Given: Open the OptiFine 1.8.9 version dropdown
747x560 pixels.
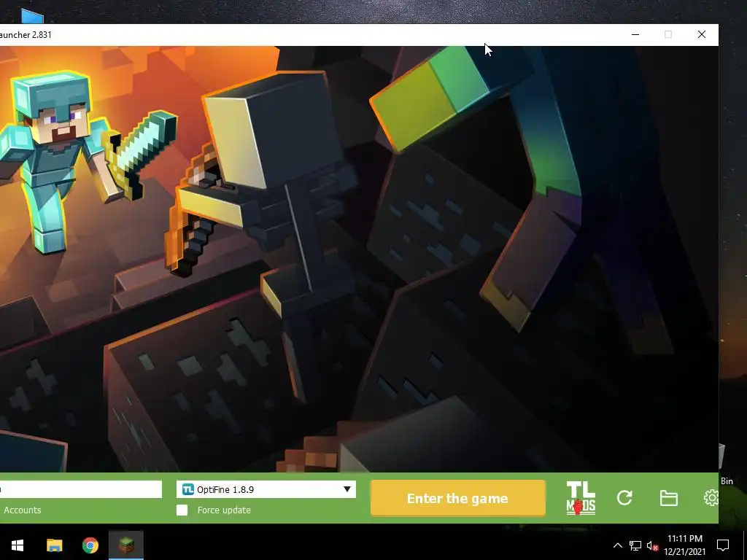Looking at the screenshot, I should [x=266, y=489].
